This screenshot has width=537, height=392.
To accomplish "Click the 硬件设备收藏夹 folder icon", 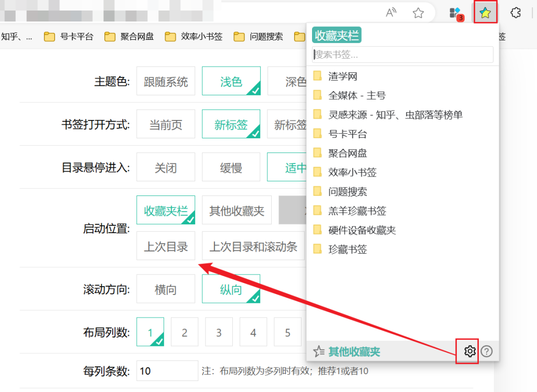I will point(318,230).
